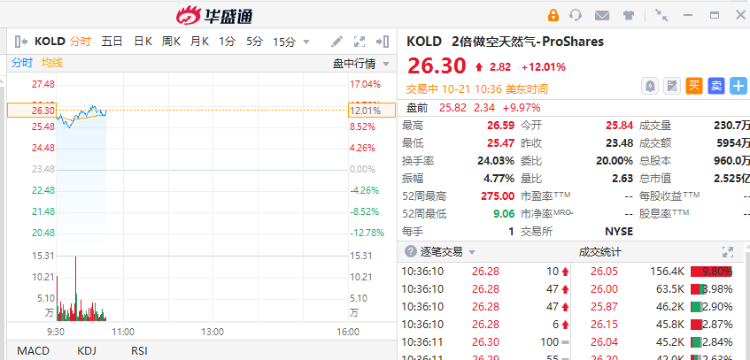Viewport: 750px width, 360px height.
Task: Expand chart to fullscreen icon
Action: tap(359, 42)
